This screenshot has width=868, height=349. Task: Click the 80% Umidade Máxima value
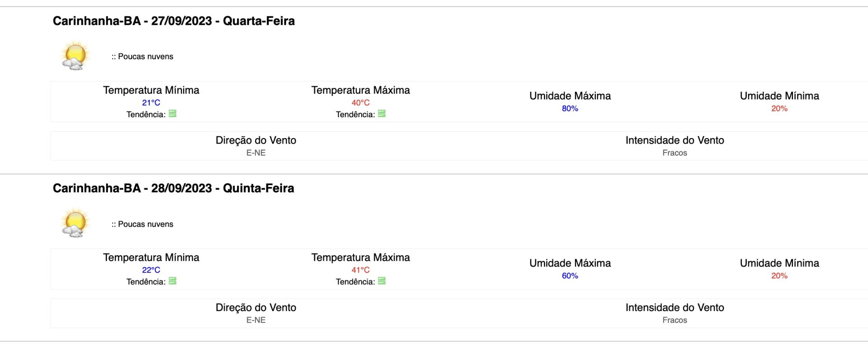point(570,109)
